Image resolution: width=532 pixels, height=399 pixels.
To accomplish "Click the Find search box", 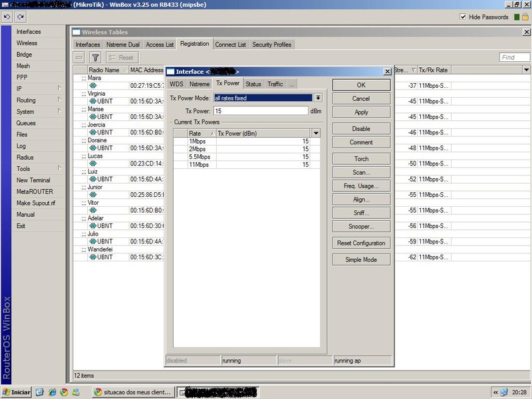I will [514, 58].
